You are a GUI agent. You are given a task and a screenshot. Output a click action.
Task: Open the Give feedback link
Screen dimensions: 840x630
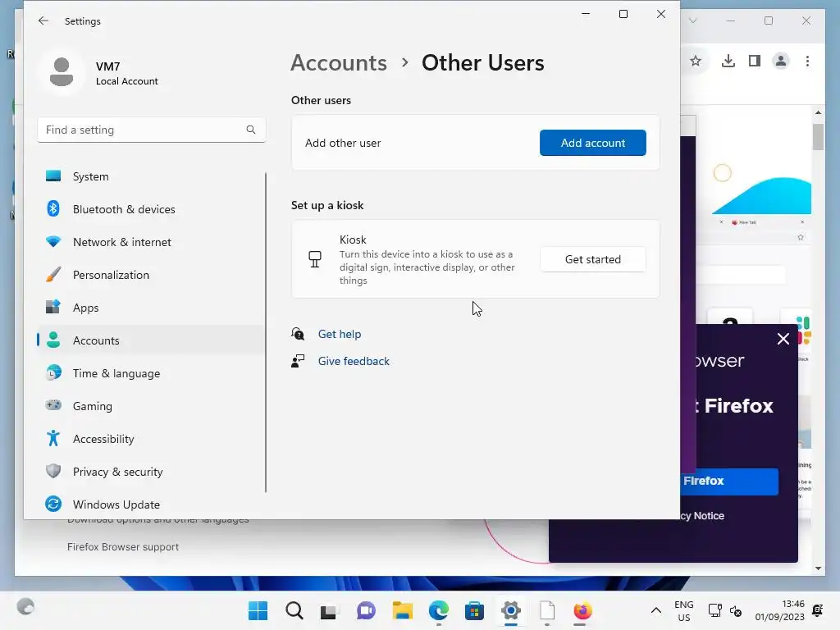tap(354, 361)
